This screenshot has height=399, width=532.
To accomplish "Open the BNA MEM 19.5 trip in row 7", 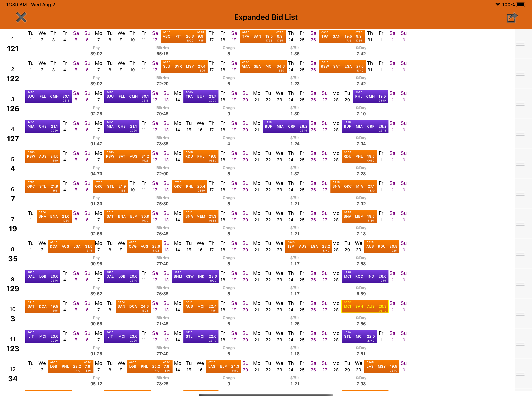I will coord(359,216).
